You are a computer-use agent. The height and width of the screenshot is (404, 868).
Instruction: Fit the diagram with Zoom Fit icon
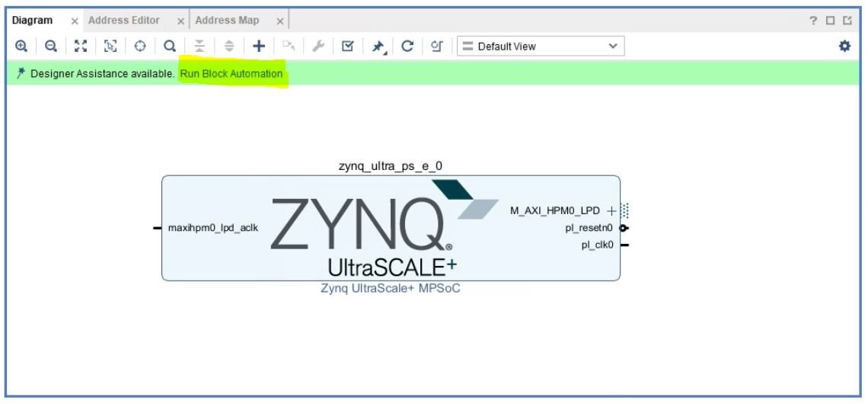(x=81, y=46)
